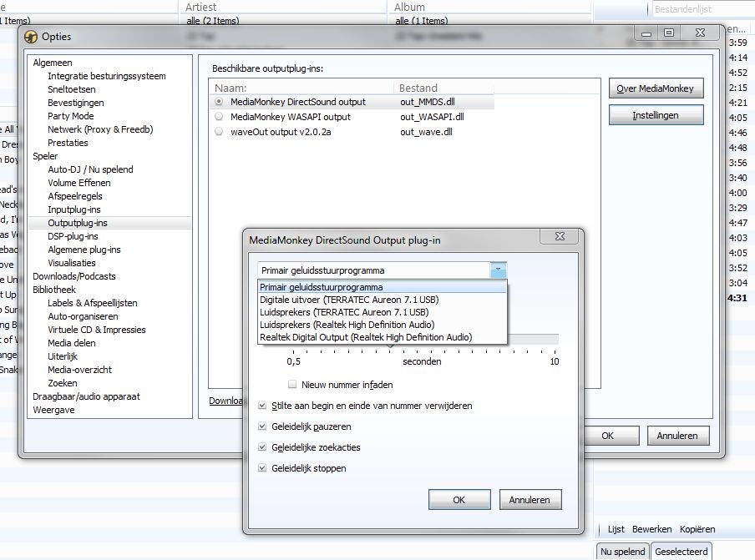Viewport: 755px width, 560px height.
Task: Close the Opties window
Action: pos(700,33)
